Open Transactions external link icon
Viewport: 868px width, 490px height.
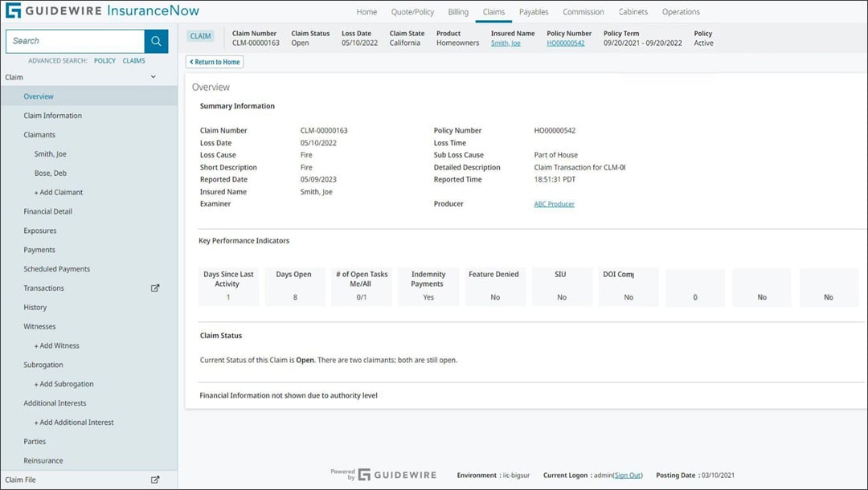click(155, 288)
